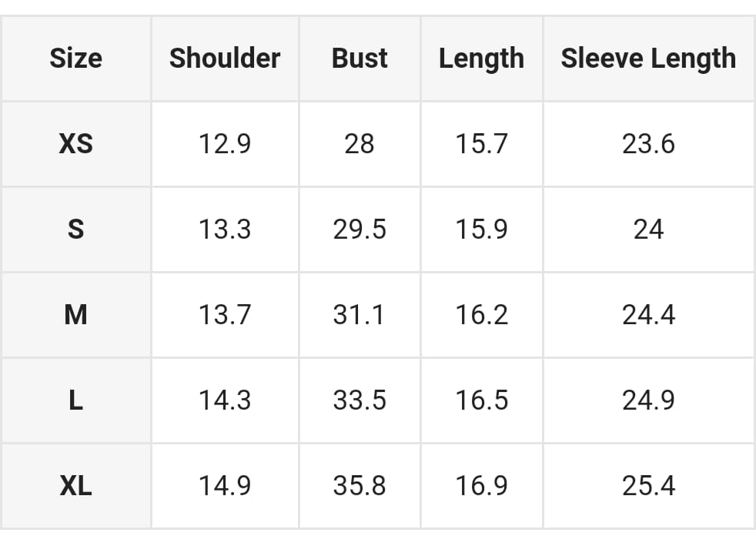Select the Sleeve Length header
Image resolution: width=756 pixels, height=556 pixels.
648,59
